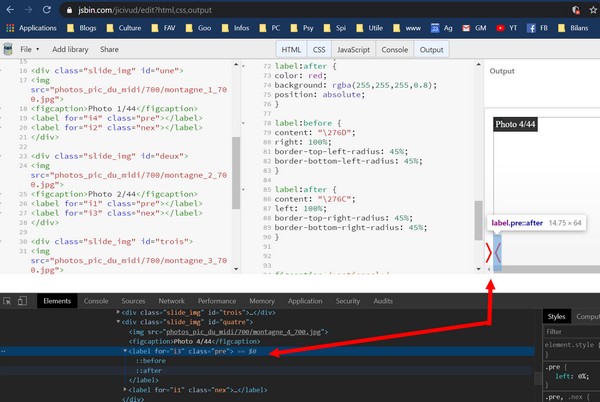Open the Bilans bookmark folder
Viewport: 600px width, 402px height.
[573, 28]
